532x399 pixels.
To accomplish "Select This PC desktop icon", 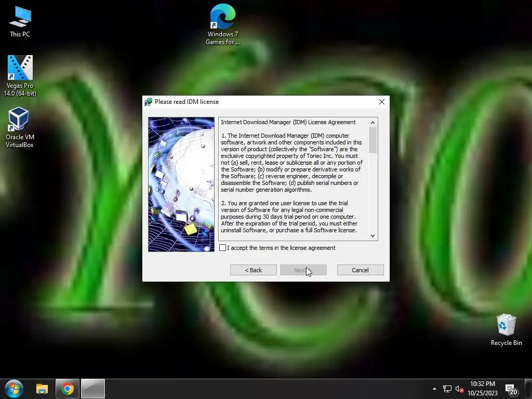I will (x=20, y=22).
